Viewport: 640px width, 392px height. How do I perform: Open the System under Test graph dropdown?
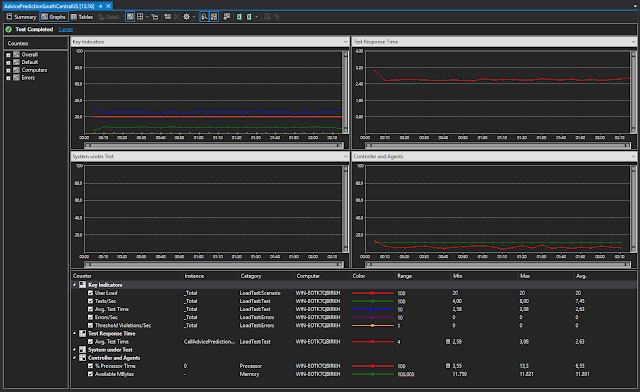click(346, 156)
